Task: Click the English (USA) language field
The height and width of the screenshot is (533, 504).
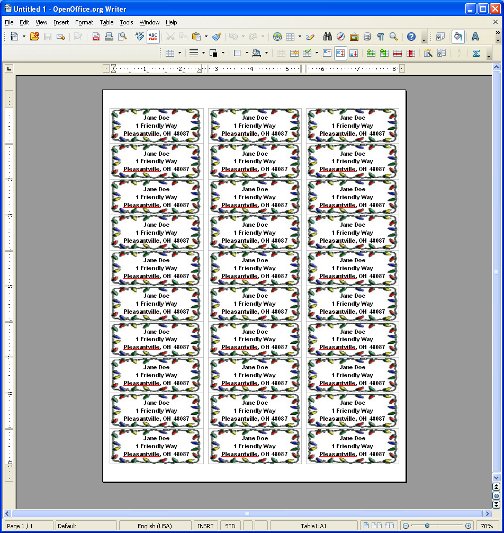Action: pyautogui.click(x=155, y=526)
